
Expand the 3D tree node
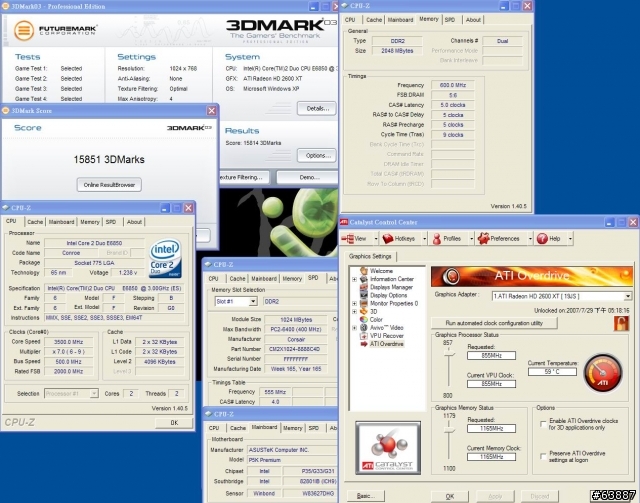point(354,312)
